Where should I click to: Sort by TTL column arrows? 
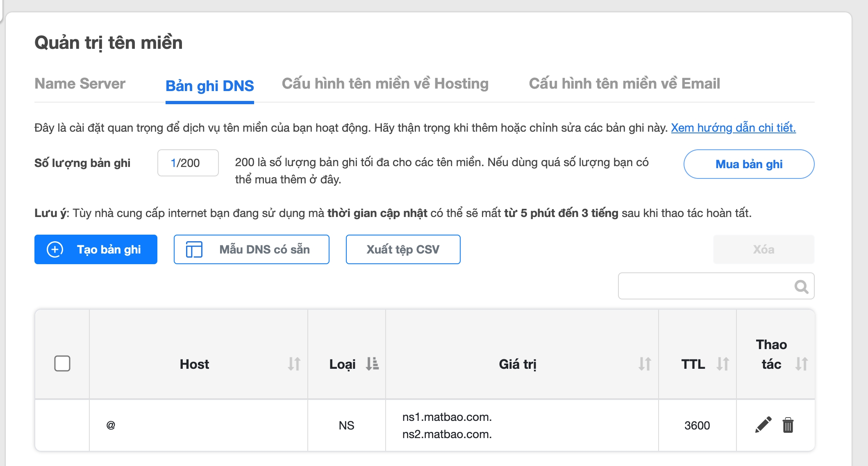723,364
